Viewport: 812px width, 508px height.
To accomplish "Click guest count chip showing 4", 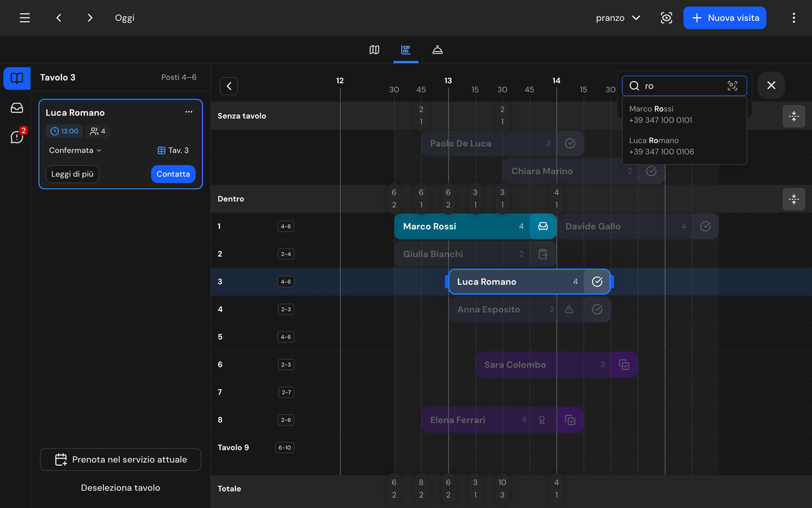I will [x=98, y=131].
